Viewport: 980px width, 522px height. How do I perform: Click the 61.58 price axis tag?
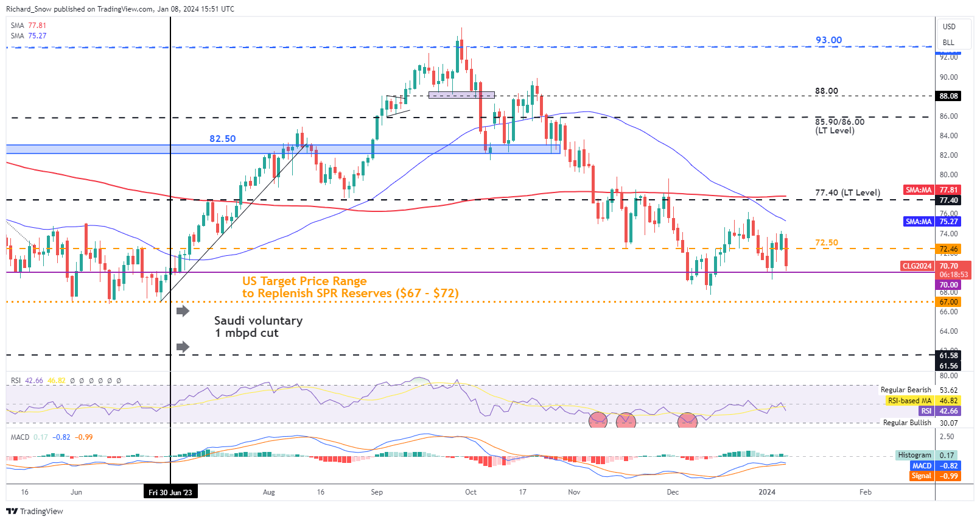tap(948, 356)
